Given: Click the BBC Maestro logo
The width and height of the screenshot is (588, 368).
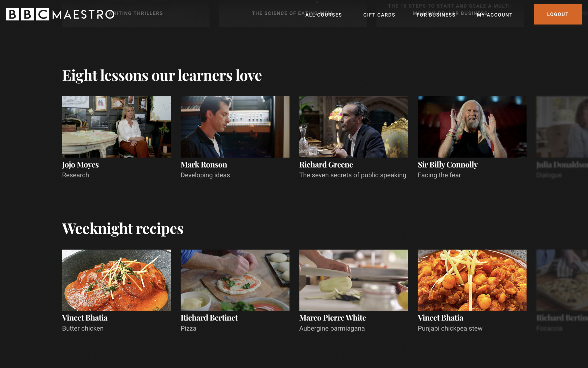Looking at the screenshot, I should pyautogui.click(x=60, y=14).
